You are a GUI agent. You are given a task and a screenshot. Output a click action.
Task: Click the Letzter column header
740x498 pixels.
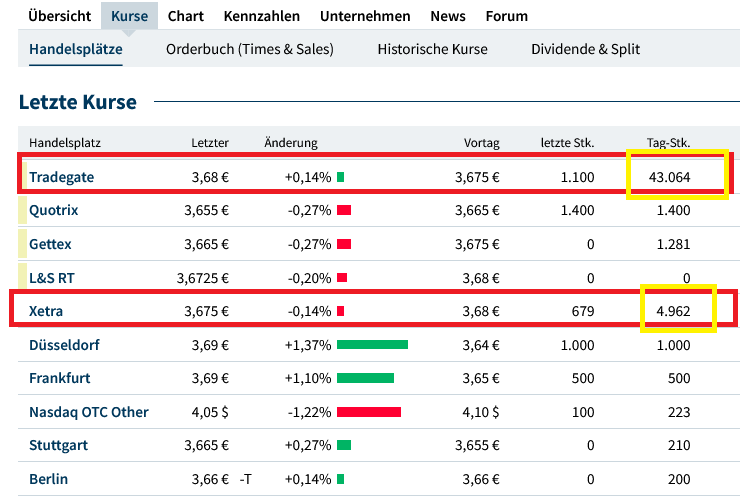point(210,143)
